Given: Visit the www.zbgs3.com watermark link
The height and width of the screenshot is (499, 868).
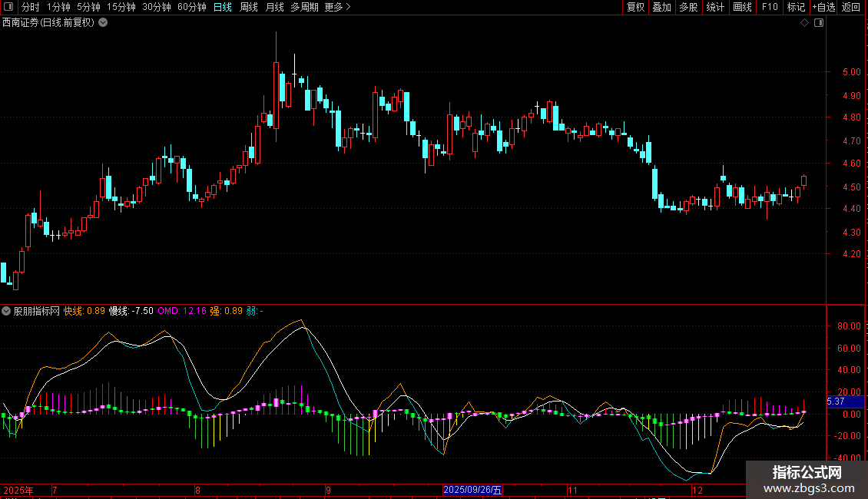Looking at the screenshot, I should [x=807, y=488].
